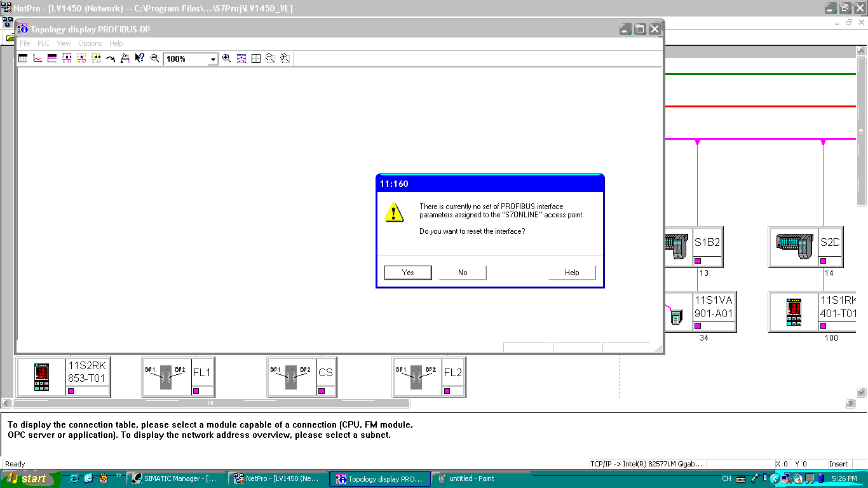
Task: Click the 2m cable length measure icon
Action: point(125,58)
